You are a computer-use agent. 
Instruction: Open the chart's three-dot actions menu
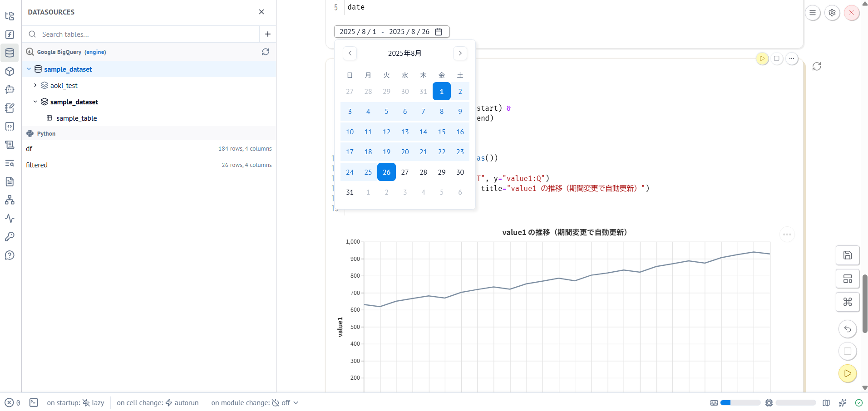[787, 235]
